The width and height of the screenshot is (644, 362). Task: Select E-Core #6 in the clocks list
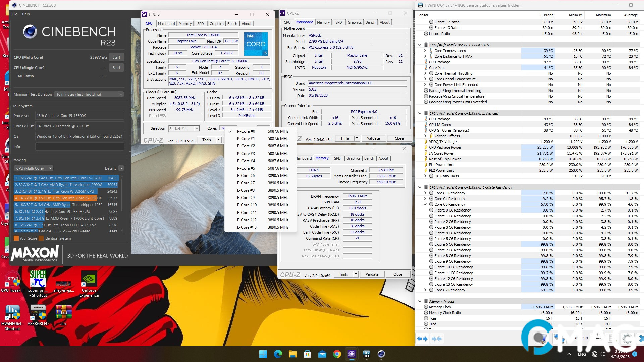coord(246,176)
